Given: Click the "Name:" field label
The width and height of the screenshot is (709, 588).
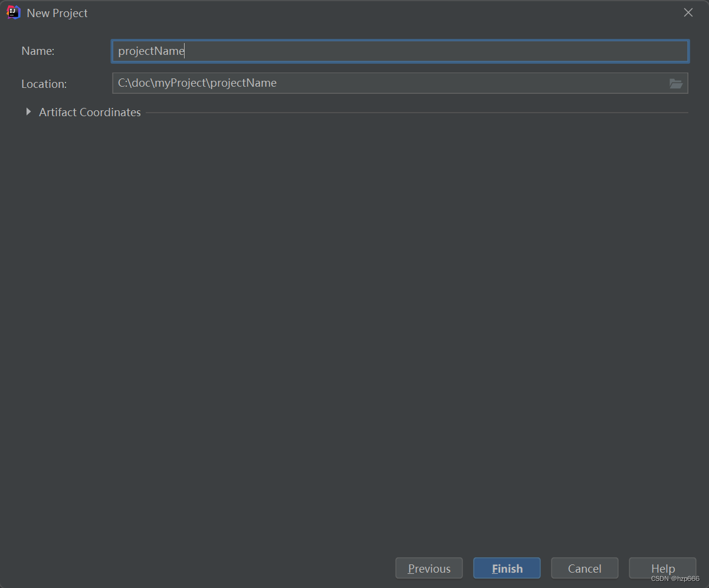Looking at the screenshot, I should click(x=38, y=51).
